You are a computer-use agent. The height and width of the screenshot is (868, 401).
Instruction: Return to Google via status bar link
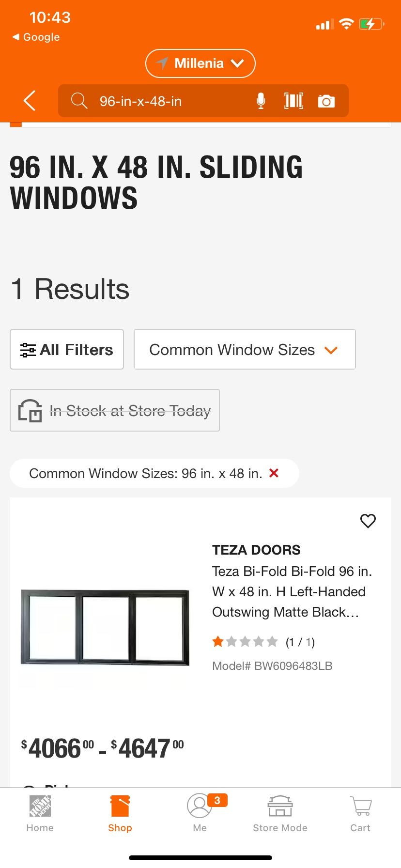(36, 37)
